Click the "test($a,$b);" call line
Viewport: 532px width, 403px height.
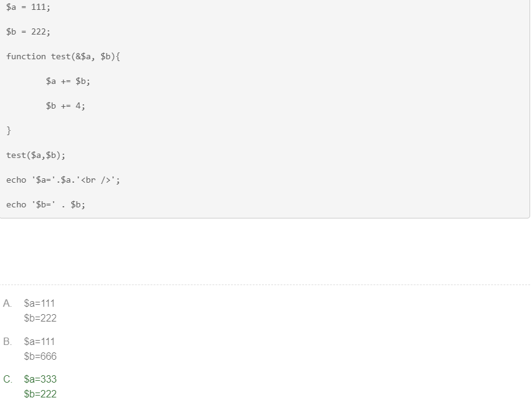tap(36, 155)
